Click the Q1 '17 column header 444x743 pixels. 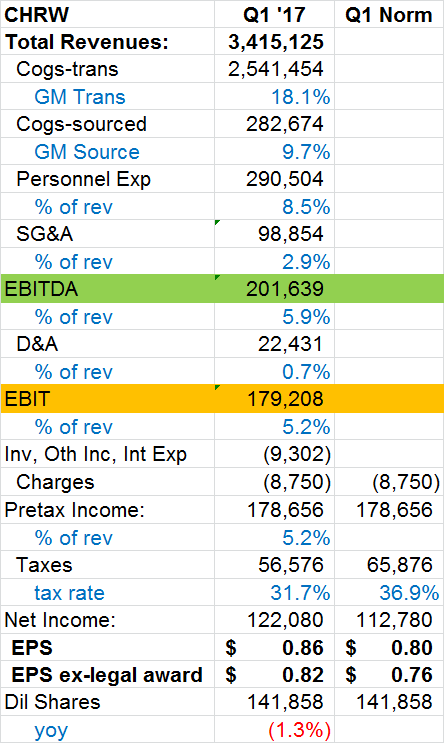point(274,15)
